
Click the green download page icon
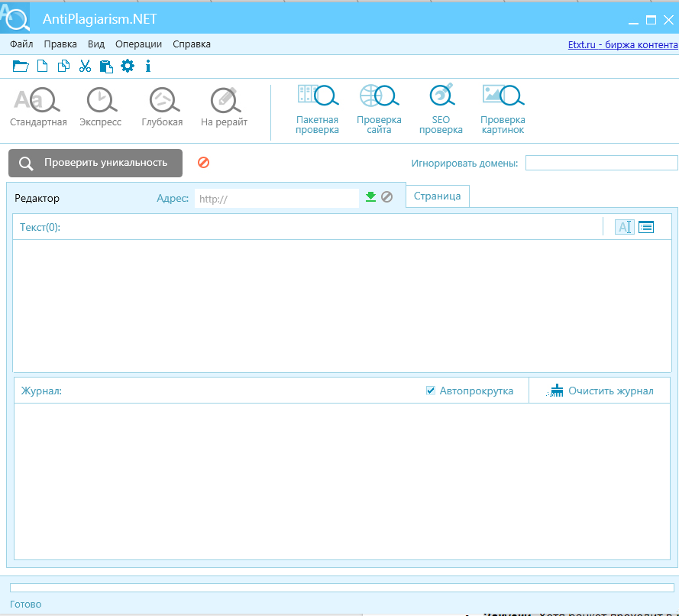click(370, 197)
